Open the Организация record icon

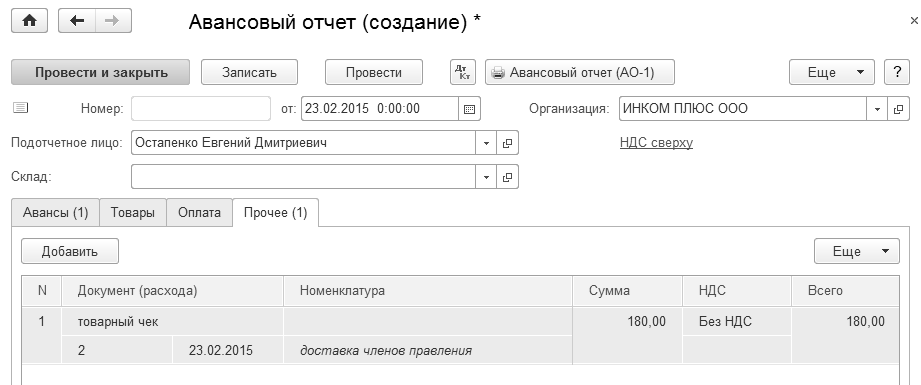898,109
